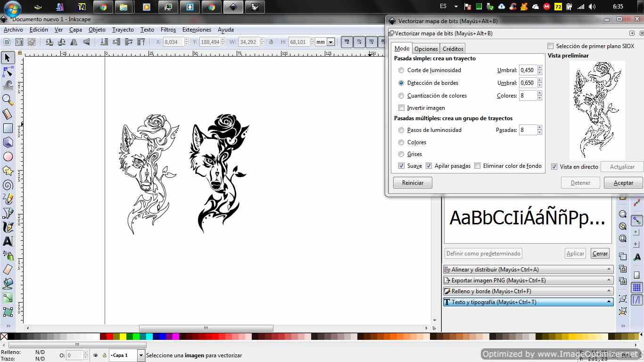Select the Gradient tool

tap(8, 298)
